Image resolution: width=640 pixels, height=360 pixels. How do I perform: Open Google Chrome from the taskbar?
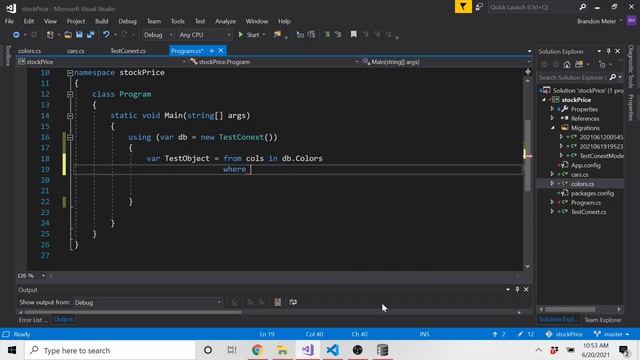point(257,350)
